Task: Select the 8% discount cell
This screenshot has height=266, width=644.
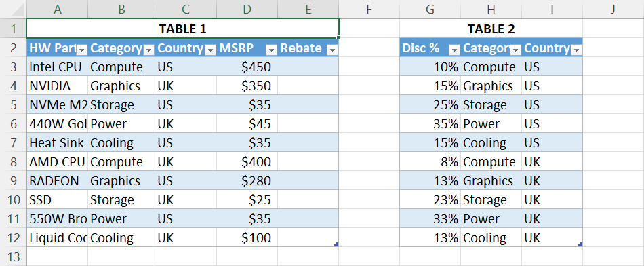Action: click(x=430, y=161)
